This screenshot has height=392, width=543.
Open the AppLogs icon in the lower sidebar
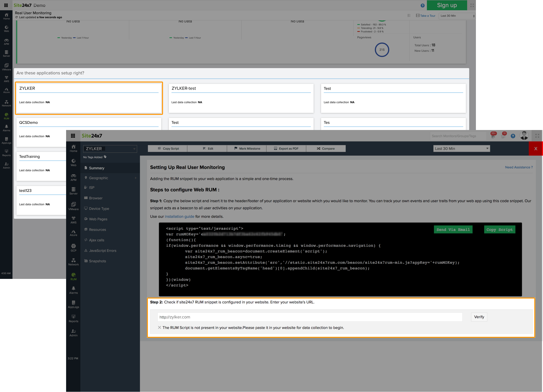(x=73, y=304)
